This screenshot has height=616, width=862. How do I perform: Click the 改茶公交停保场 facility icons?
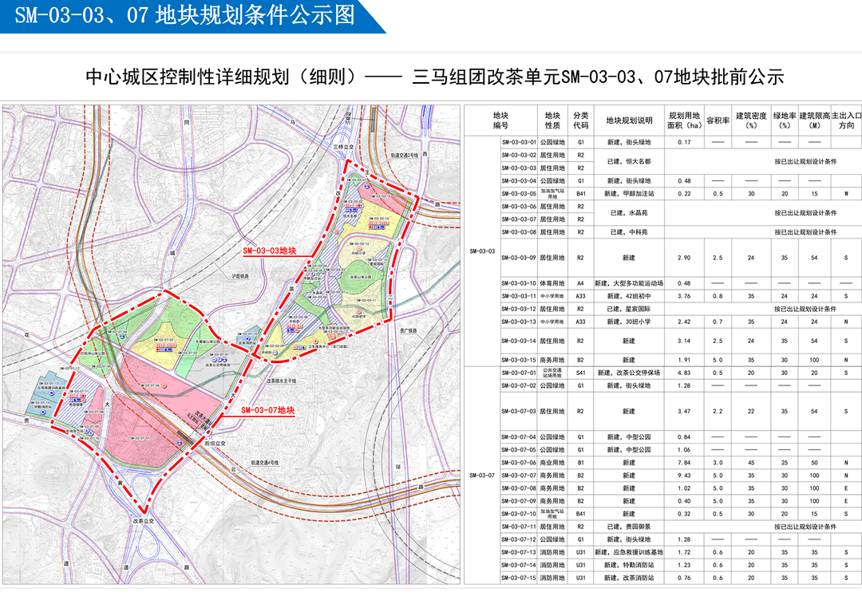[219, 359]
